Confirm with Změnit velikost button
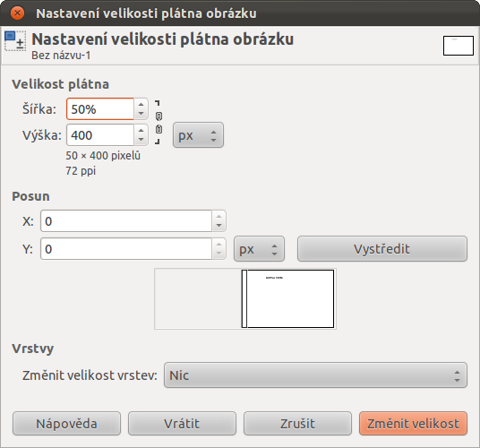Image resolution: width=480 pixels, height=448 pixels. (413, 424)
